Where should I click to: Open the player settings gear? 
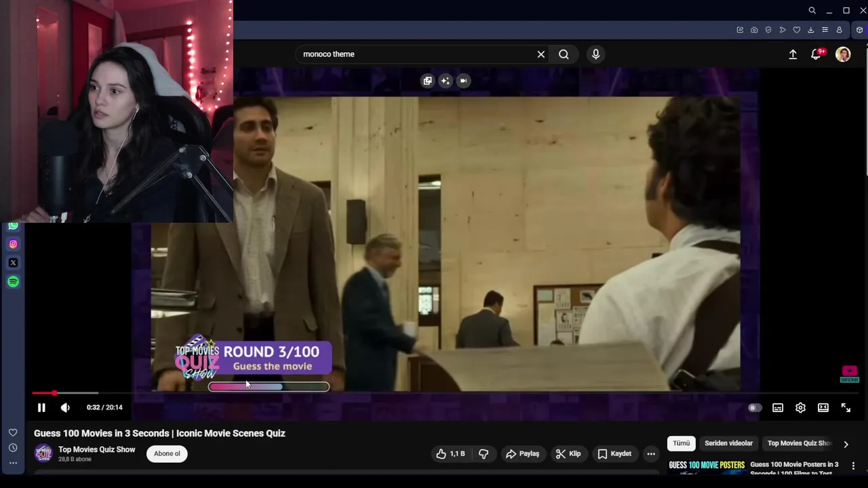pos(800,407)
